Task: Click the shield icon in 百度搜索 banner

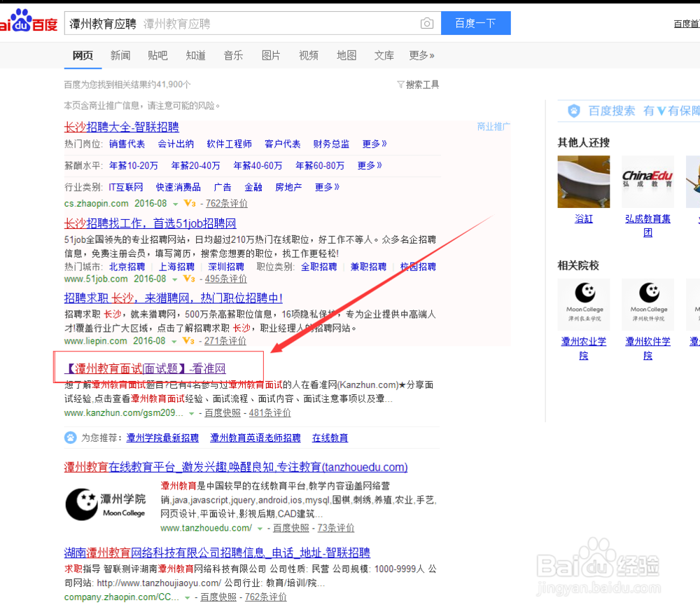Action: (x=574, y=111)
